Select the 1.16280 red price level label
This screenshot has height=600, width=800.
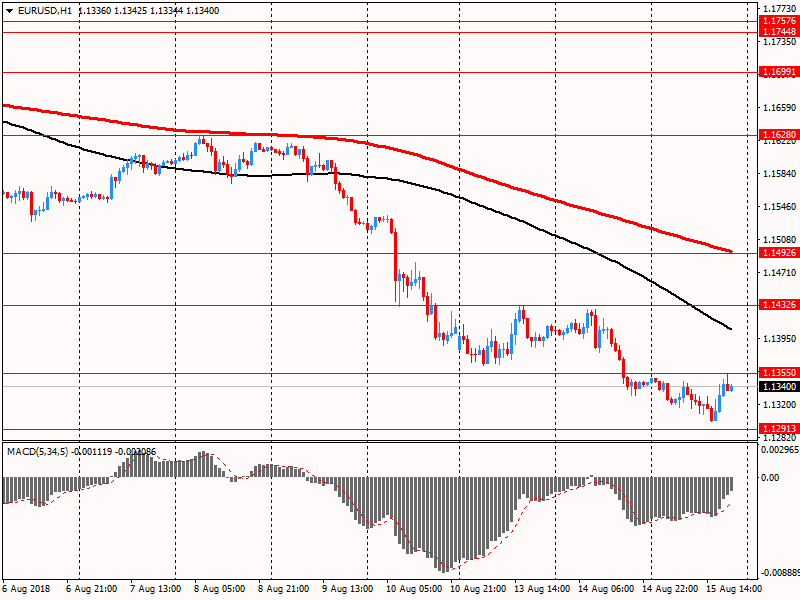coord(779,135)
